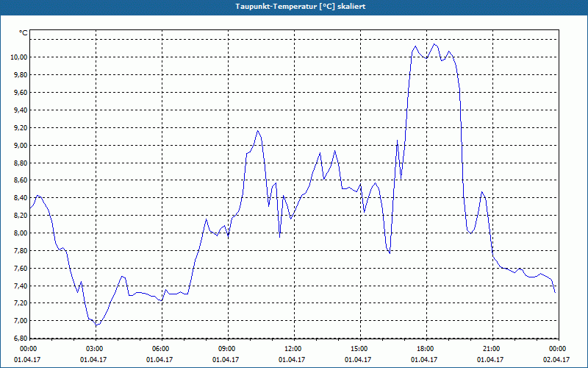The width and height of the screenshot is (588, 368).
Task: Select the 9,80 y-axis value
Action: [21, 75]
